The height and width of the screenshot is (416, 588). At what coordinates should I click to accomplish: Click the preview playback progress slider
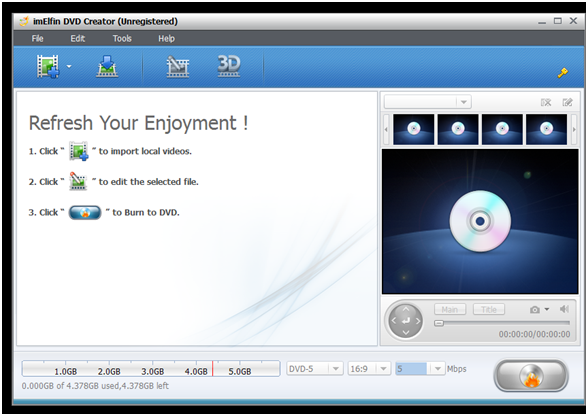point(502,323)
